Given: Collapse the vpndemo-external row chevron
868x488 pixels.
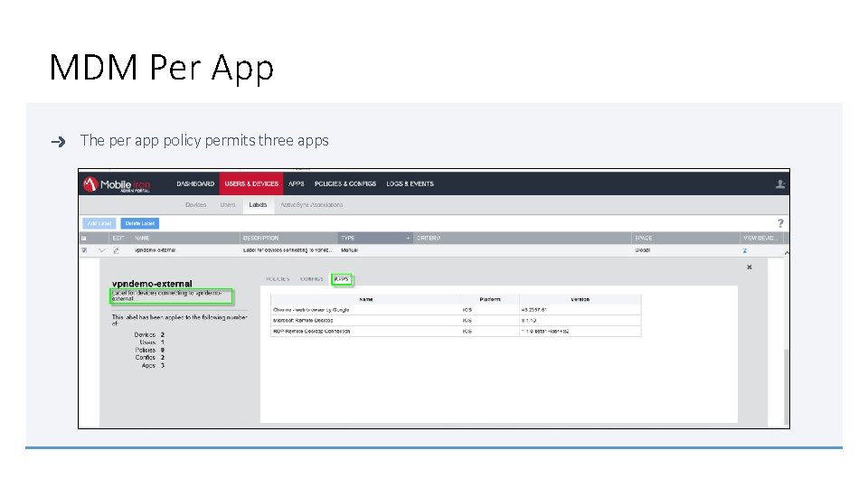Looking at the screenshot, I should tap(101, 250).
